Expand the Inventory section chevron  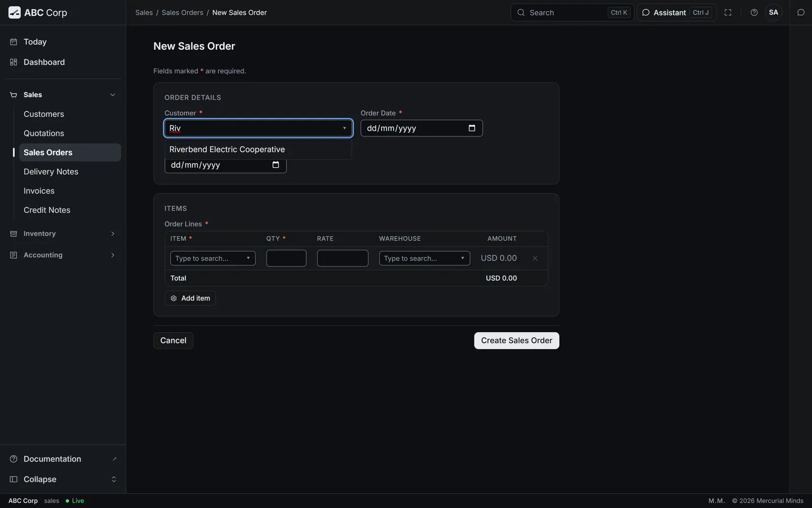113,234
